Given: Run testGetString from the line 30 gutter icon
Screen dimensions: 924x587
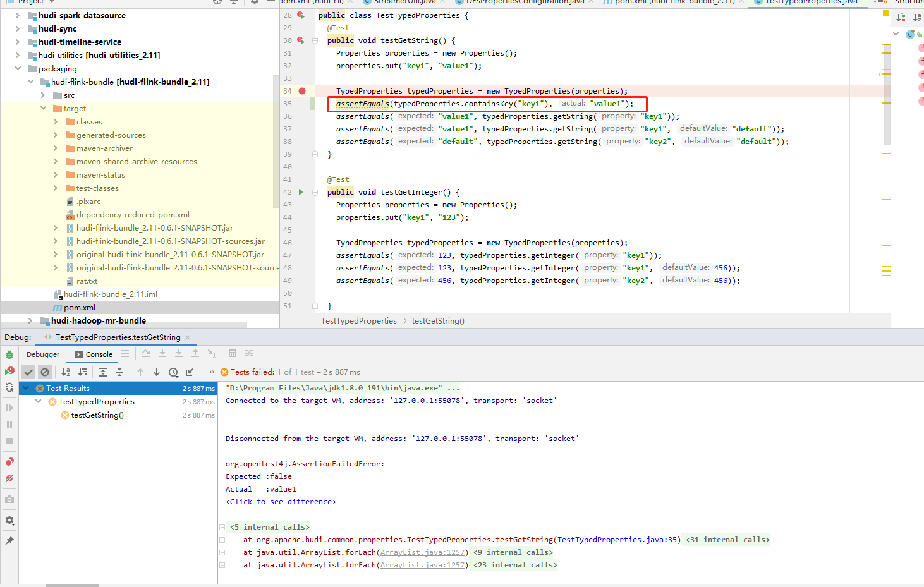Looking at the screenshot, I should click(x=301, y=40).
